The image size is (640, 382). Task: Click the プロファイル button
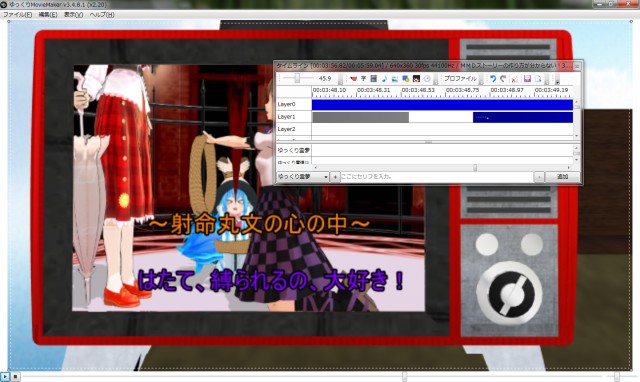coord(460,78)
